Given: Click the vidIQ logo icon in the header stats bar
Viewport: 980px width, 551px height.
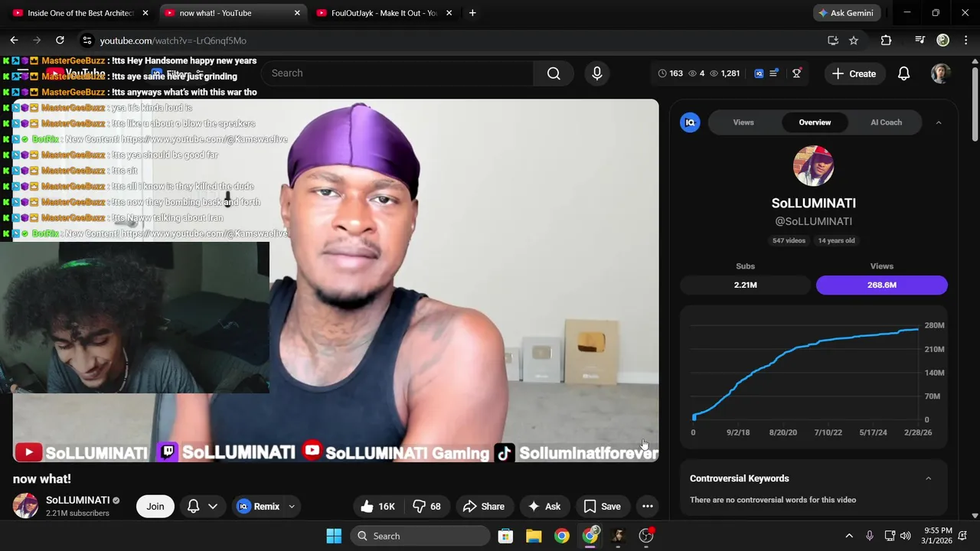Looking at the screenshot, I should pos(759,73).
